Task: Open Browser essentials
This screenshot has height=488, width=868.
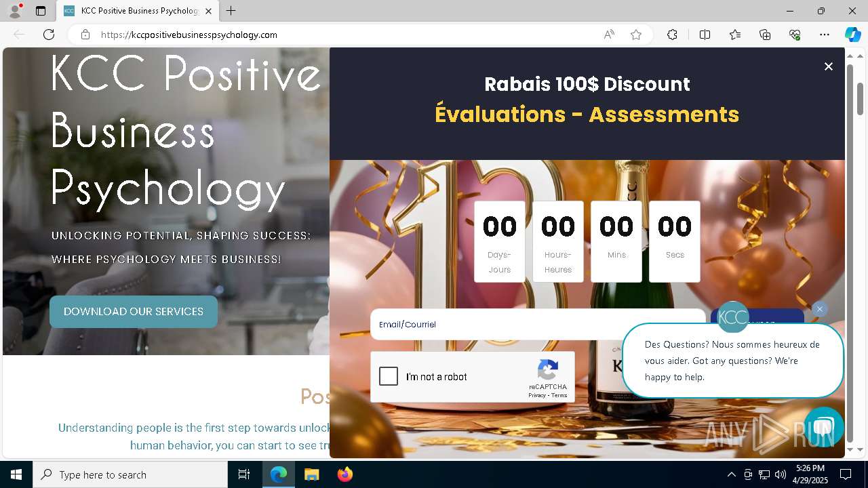Action: 795,35
